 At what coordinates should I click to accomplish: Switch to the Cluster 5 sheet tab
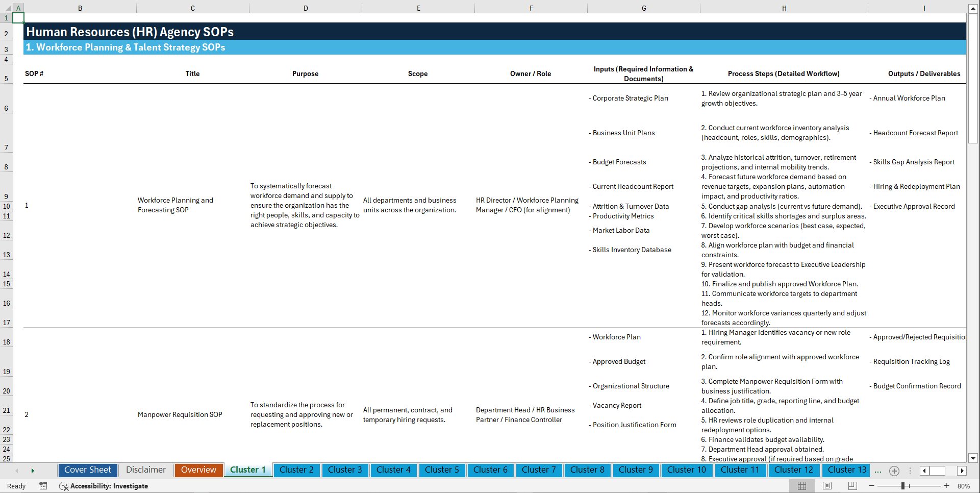(x=442, y=470)
